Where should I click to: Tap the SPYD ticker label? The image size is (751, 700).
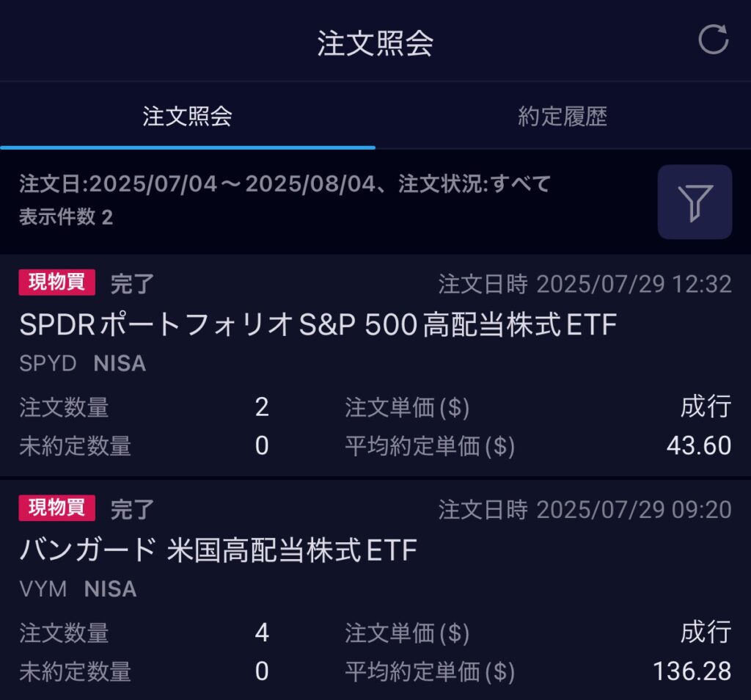click(x=48, y=363)
